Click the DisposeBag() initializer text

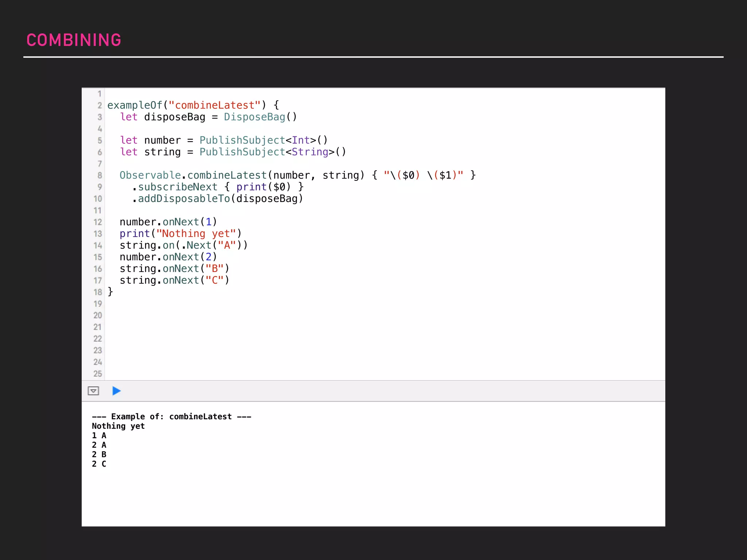[260, 117]
